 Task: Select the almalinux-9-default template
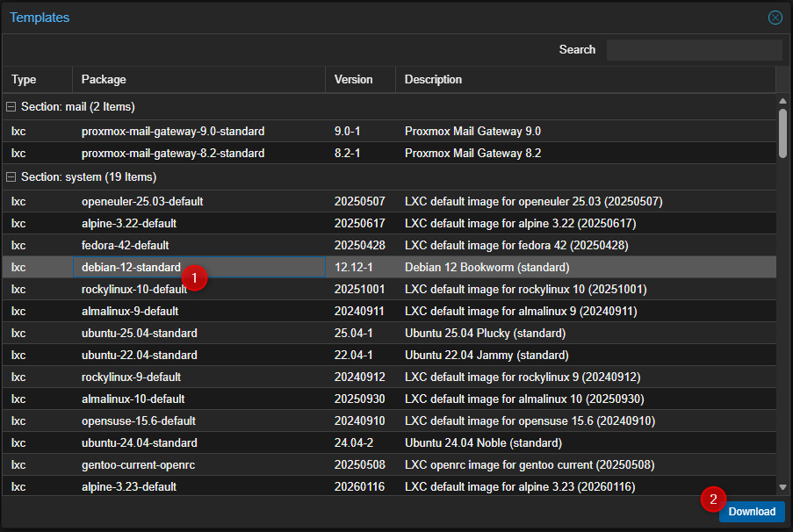tap(176, 311)
